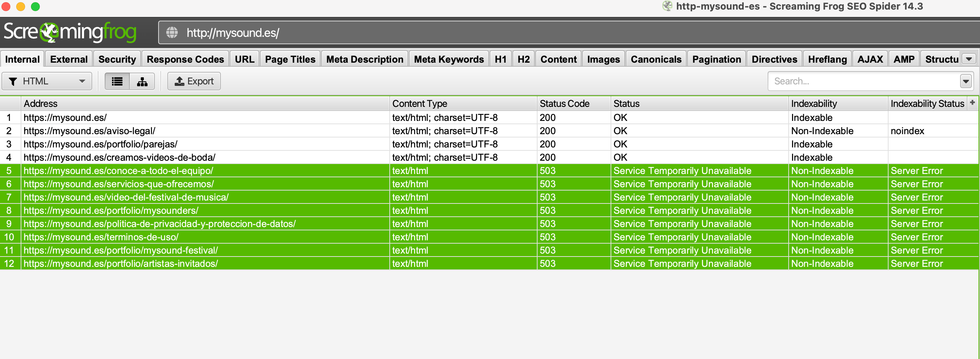Switch to tree view icon
980x359 pixels.
(x=142, y=81)
